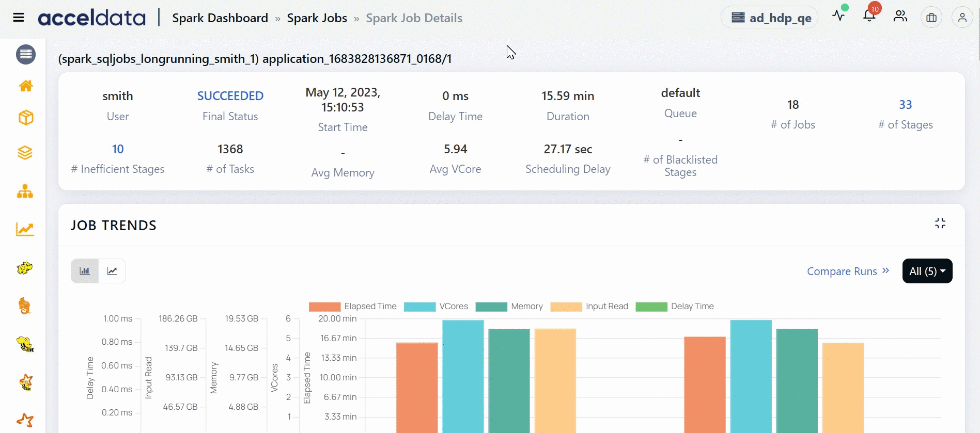Open the ad_hdp_qe cluster selector
This screenshot has height=433, width=980.
point(770,18)
